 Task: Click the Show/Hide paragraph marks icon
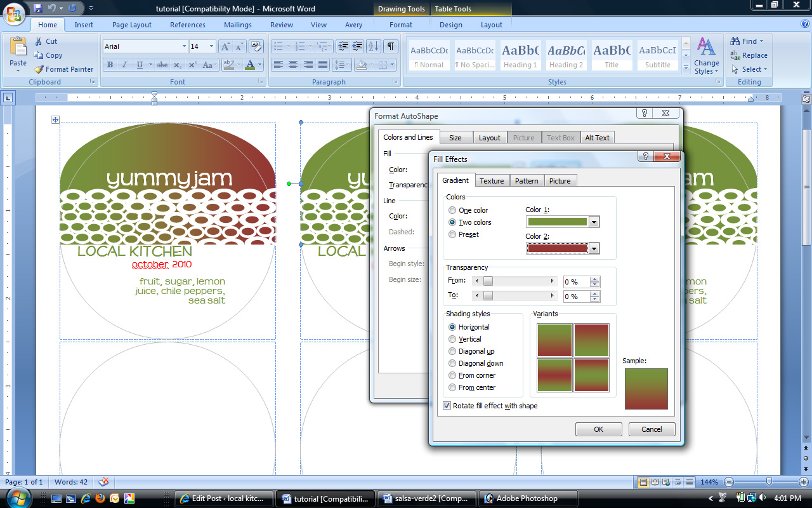click(391, 46)
